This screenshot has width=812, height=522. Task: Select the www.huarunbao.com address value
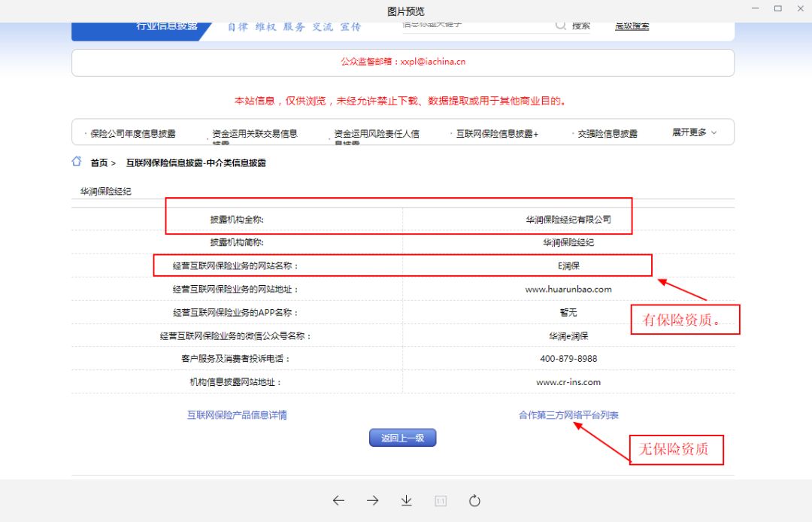568,289
